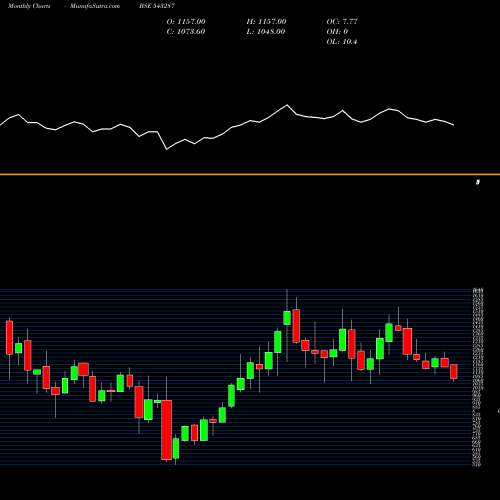Screen dimensions: 500x500
Task: Click the 'OH: 0' value
Action: pos(337,32)
